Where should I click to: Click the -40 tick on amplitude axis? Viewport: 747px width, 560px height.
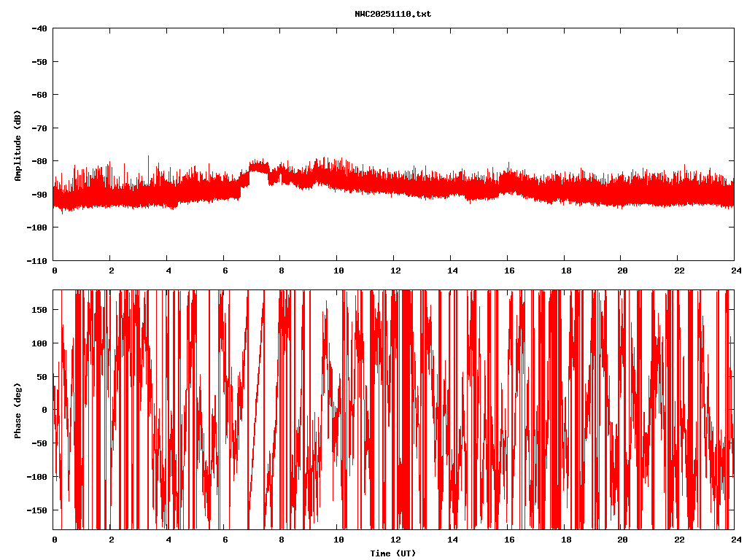(x=39, y=28)
